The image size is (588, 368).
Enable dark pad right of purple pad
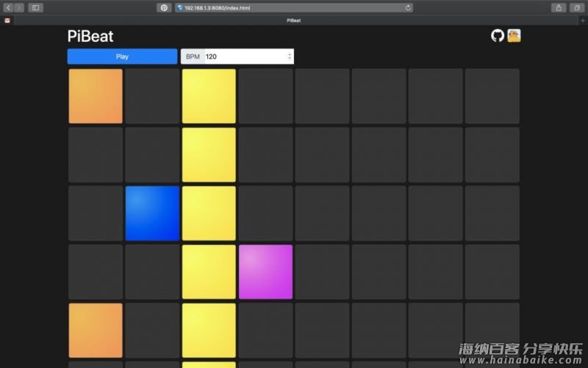(x=322, y=272)
